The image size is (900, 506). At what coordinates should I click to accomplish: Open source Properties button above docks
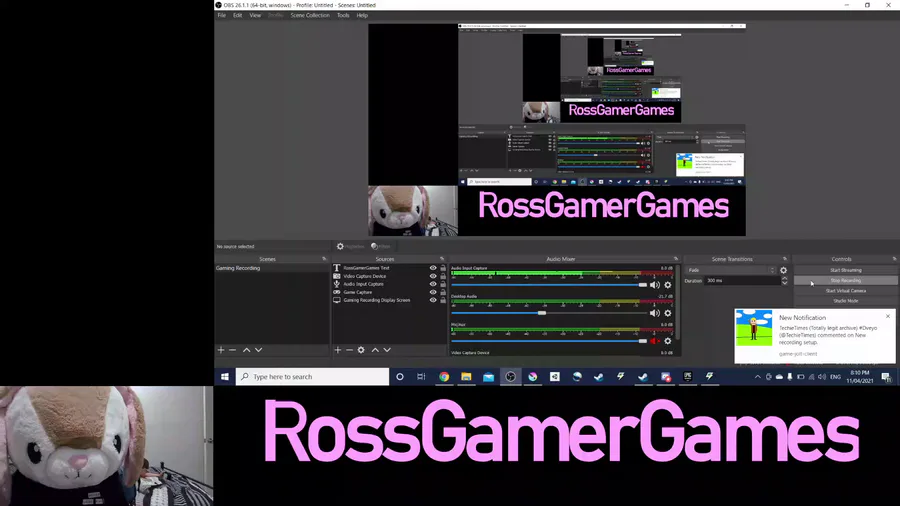tap(351, 247)
